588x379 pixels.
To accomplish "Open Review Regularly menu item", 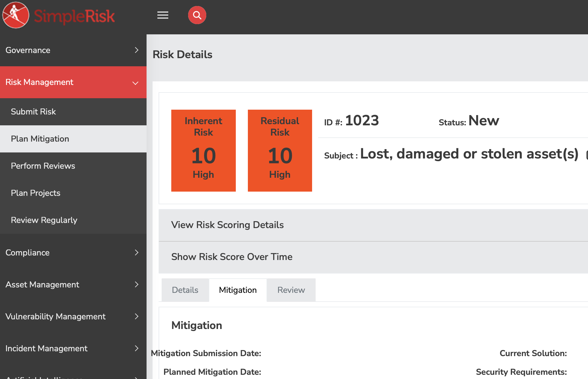I will point(44,220).
